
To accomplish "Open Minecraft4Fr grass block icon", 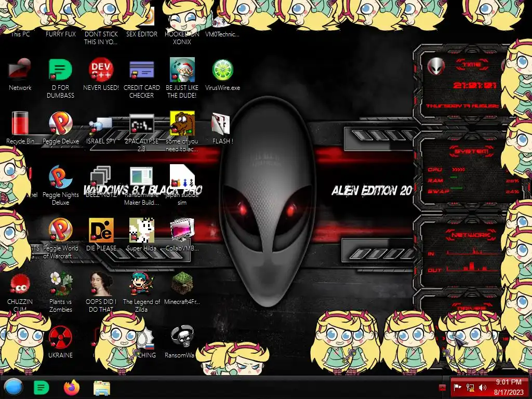I will coord(182,289).
